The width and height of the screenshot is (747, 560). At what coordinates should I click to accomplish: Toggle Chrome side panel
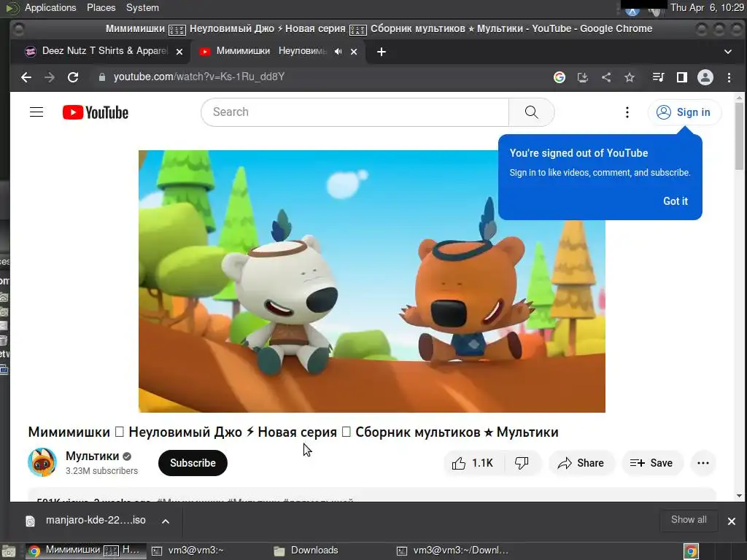pos(682,77)
